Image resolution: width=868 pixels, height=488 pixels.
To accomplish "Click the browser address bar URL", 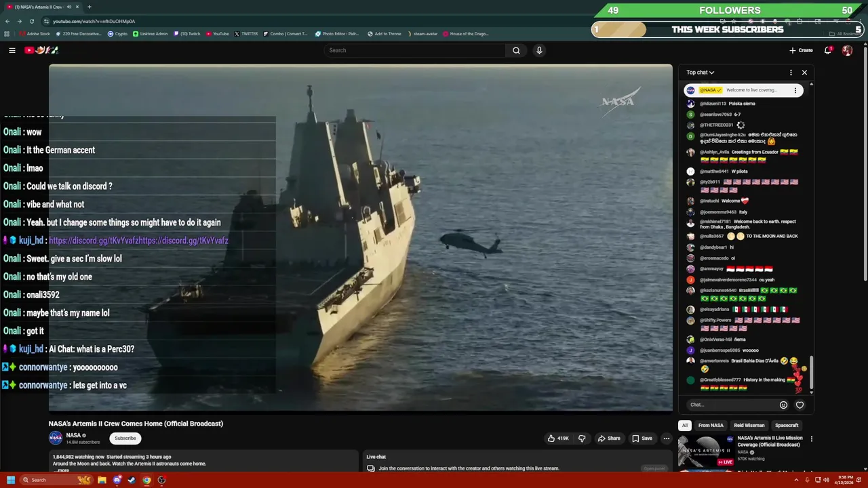I will 94,21.
